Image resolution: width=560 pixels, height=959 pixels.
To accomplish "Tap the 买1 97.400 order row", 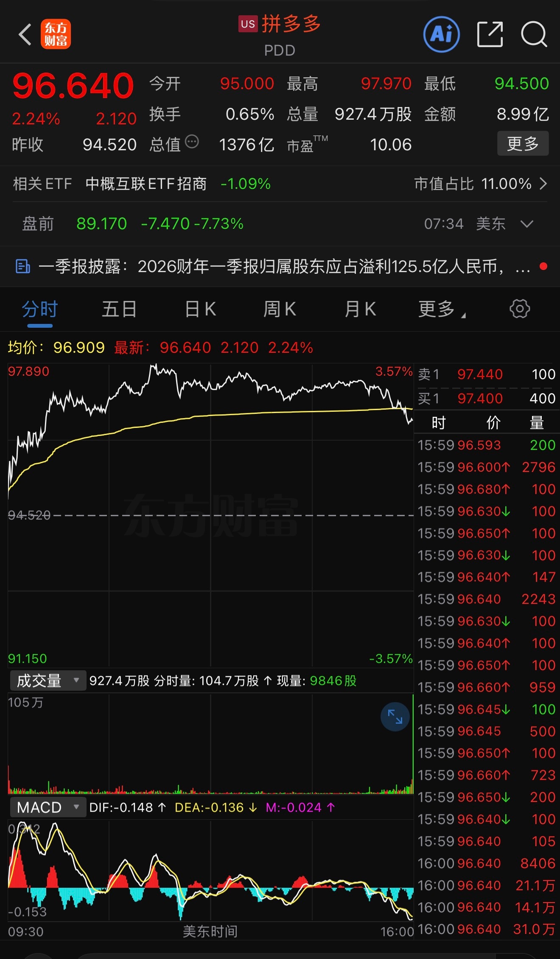I will tap(487, 399).
